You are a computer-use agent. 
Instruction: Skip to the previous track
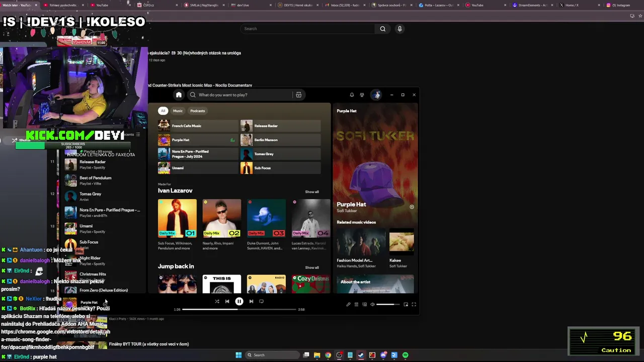[x=227, y=301]
